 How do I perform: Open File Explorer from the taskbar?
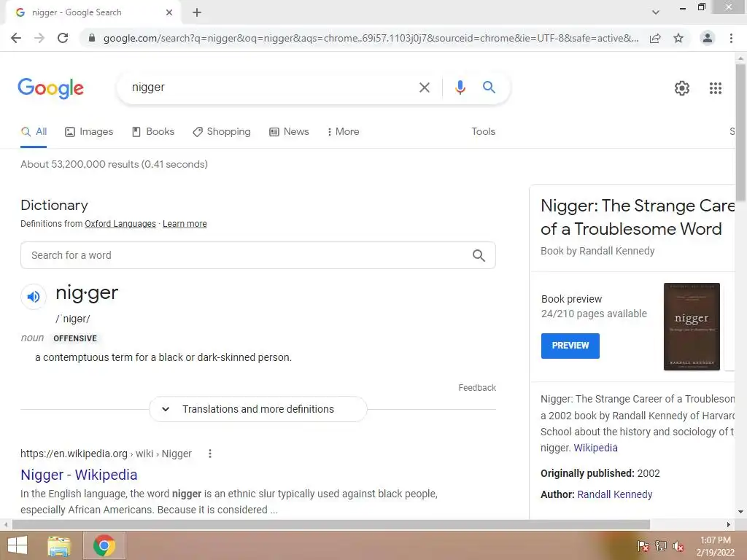click(x=59, y=545)
